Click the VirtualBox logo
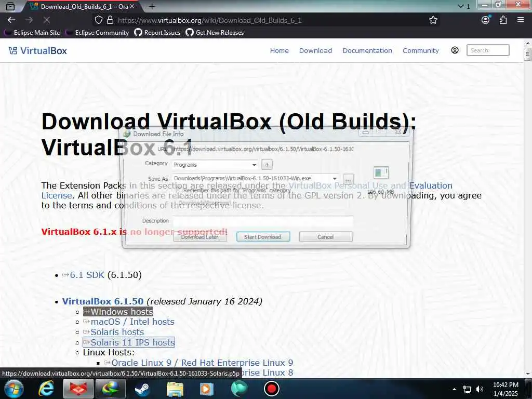 37,50
